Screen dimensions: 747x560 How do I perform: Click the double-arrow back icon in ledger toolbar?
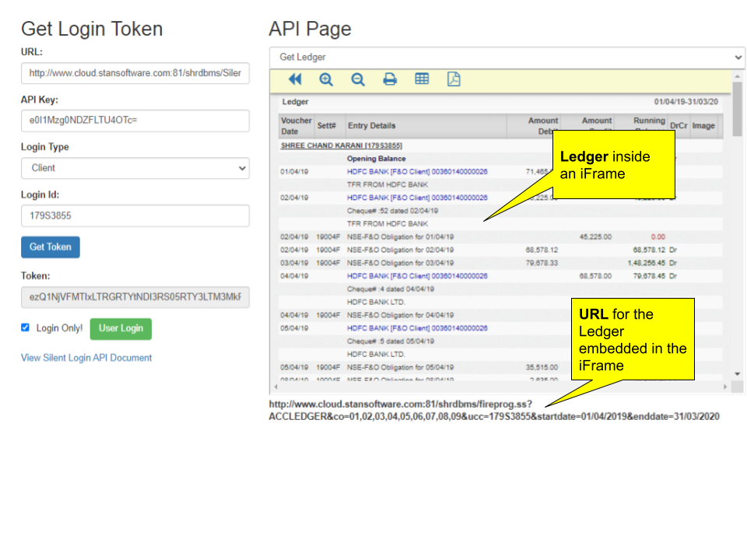click(295, 79)
